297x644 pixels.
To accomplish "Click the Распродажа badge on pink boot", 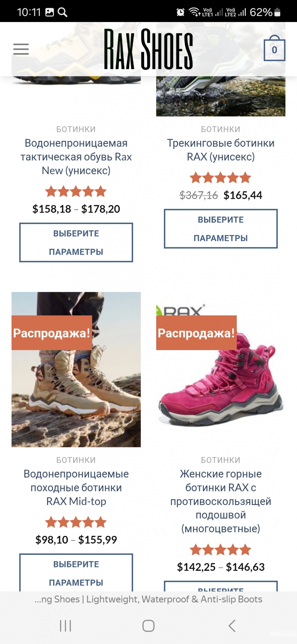I will 196,333.
